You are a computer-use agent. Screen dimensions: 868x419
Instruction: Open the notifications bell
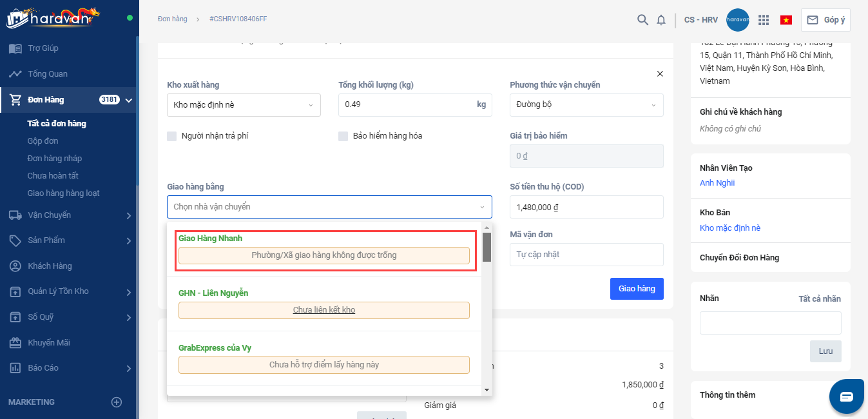(661, 20)
